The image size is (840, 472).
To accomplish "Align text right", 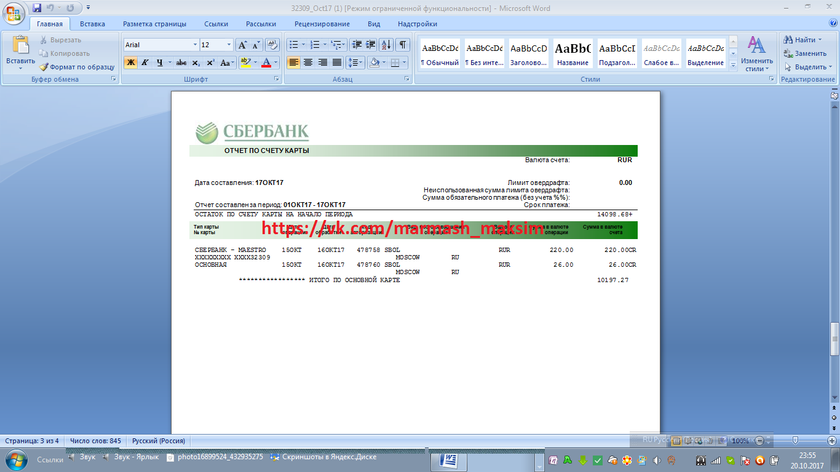I will click(322, 63).
